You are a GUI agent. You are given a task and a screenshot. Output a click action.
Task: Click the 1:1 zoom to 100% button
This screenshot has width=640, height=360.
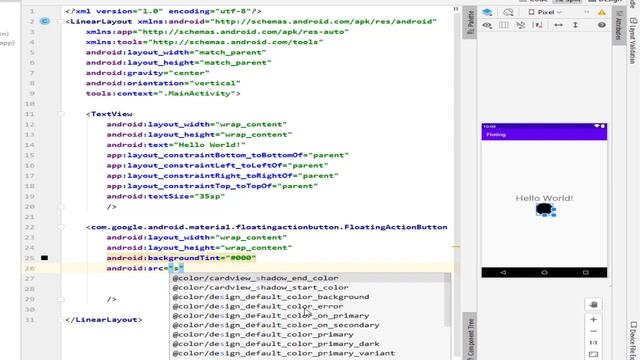[593, 342]
